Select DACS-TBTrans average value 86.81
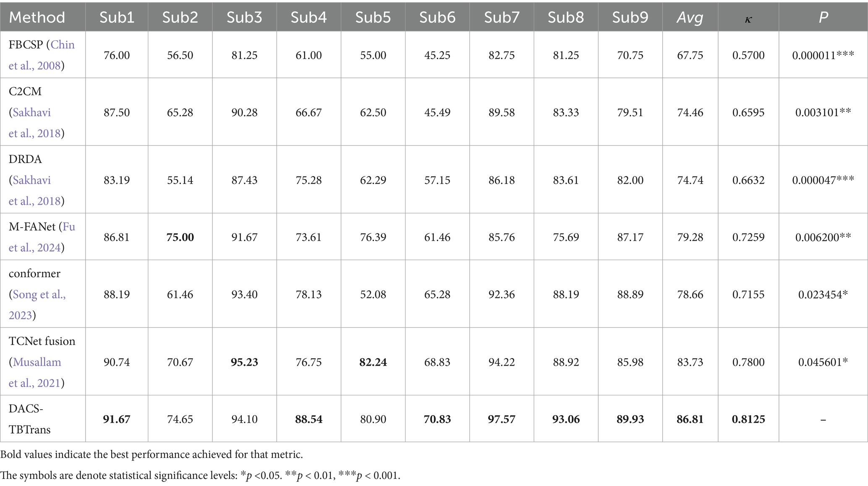 [690, 419]
